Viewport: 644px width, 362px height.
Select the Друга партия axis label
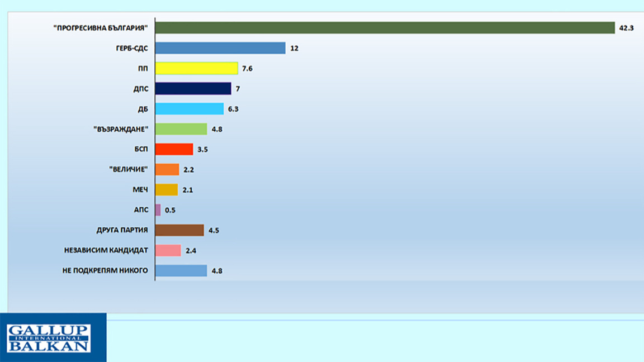pos(122,230)
